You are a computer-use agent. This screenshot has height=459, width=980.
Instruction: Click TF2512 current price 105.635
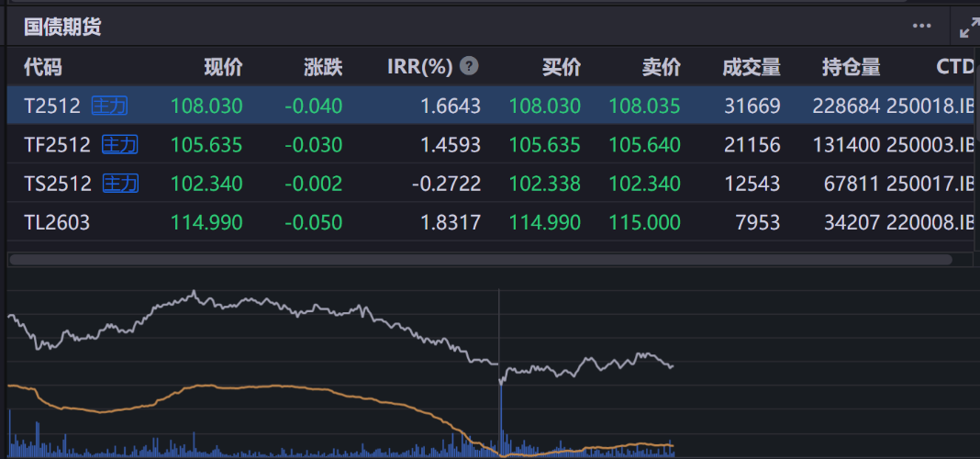pyautogui.click(x=206, y=144)
